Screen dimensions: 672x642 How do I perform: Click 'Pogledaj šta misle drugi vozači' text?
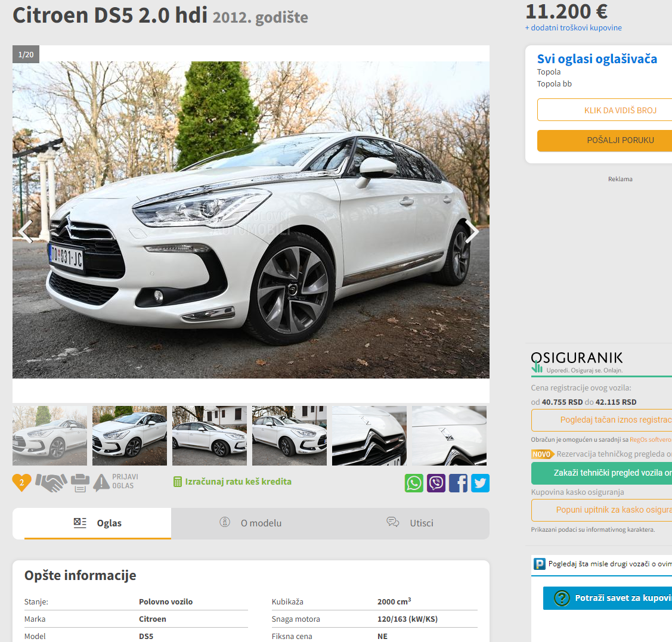[x=610, y=564]
